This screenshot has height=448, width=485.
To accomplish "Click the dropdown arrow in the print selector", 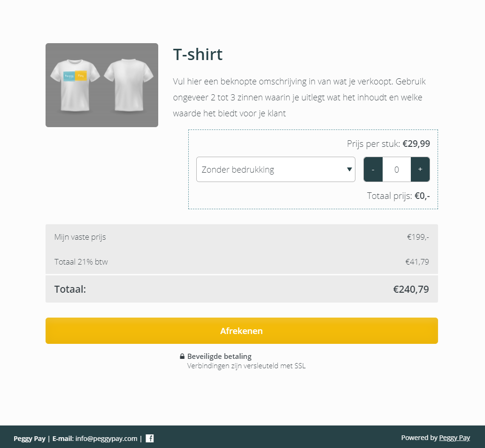I will [x=349, y=169].
